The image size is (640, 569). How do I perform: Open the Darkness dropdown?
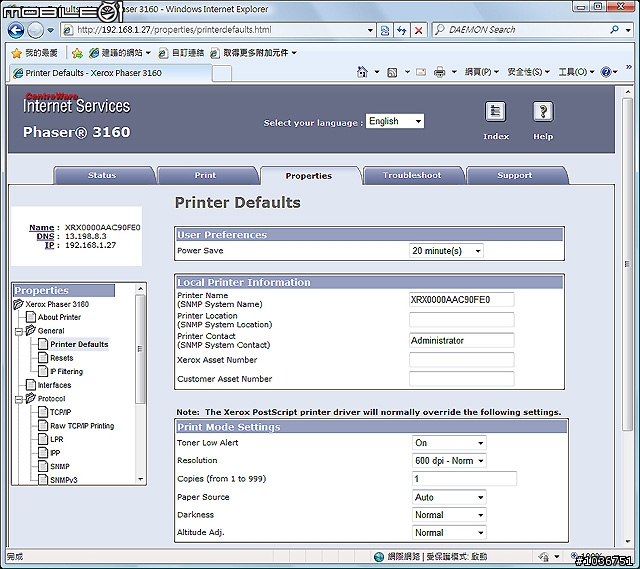(449, 515)
